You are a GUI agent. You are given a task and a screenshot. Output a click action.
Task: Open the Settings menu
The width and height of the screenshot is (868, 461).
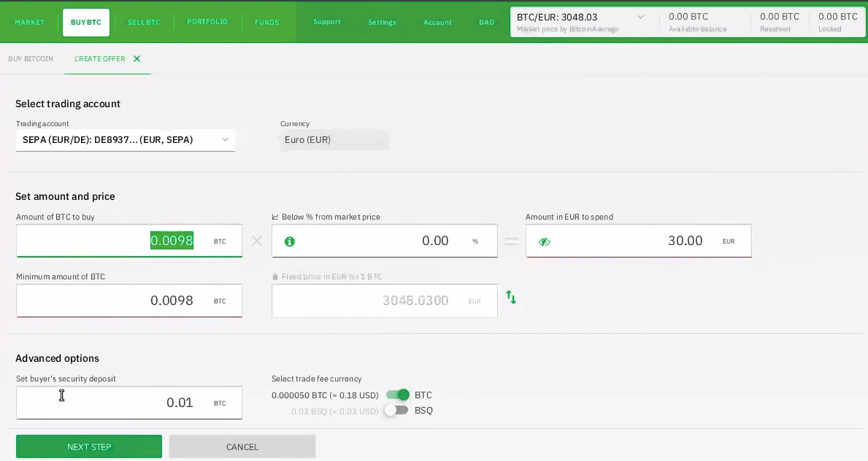(x=382, y=22)
